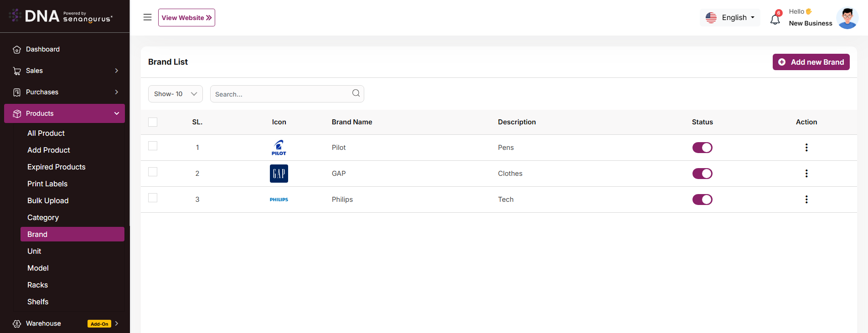This screenshot has width=868, height=333.
Task: Open the English language dropdown
Action: [x=730, y=18]
